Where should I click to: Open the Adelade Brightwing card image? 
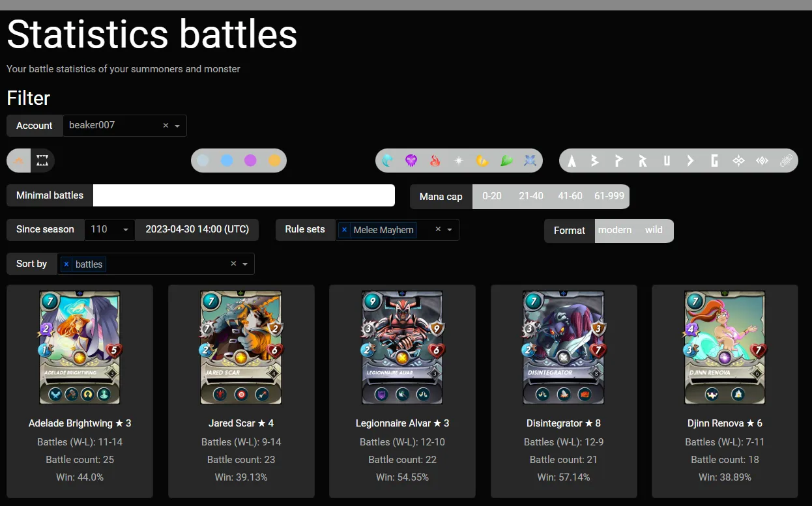tap(80, 347)
